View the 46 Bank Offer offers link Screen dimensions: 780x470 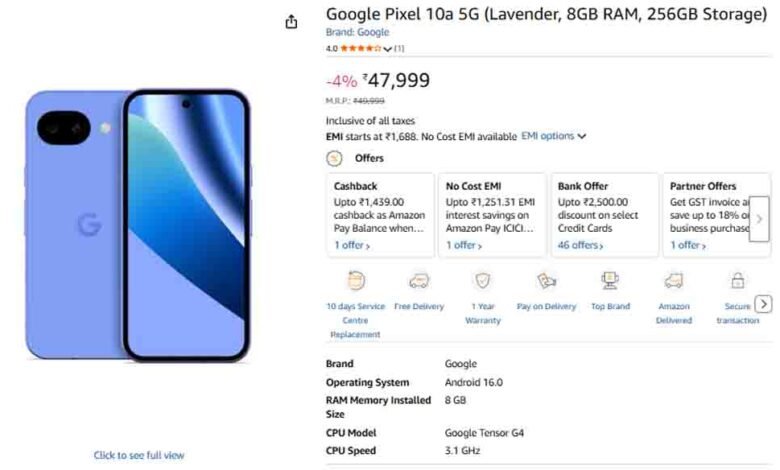580,245
